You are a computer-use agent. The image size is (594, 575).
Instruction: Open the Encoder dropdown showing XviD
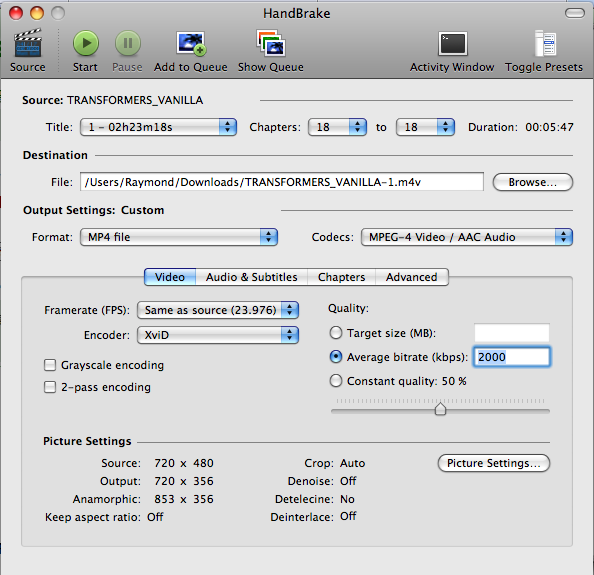click(x=218, y=335)
